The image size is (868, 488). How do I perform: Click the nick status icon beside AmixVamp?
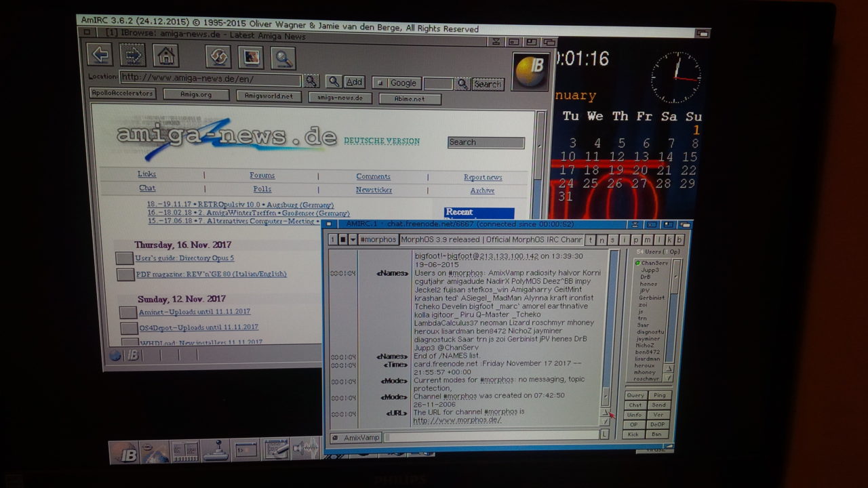click(x=335, y=438)
